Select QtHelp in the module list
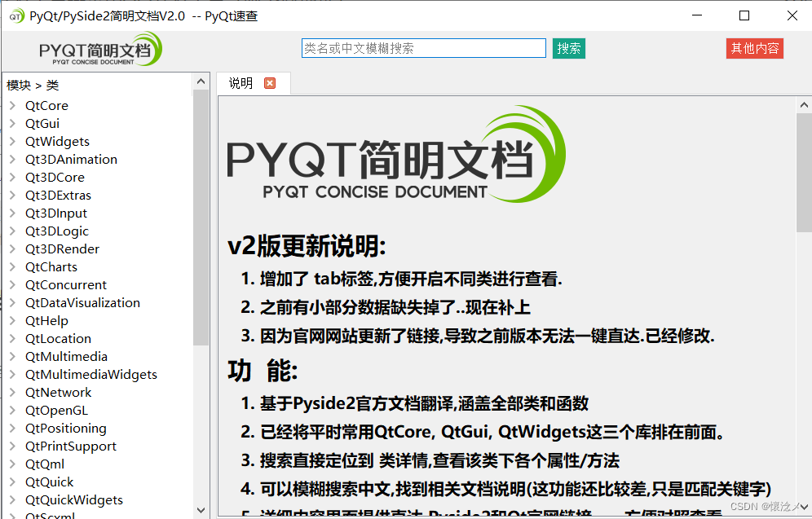Viewport: 812px width, 519px height. click(46, 321)
